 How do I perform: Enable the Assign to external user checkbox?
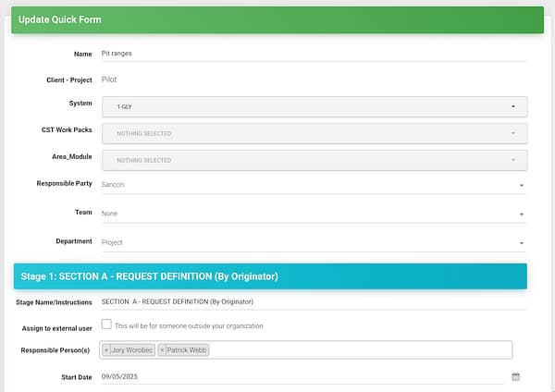106,325
